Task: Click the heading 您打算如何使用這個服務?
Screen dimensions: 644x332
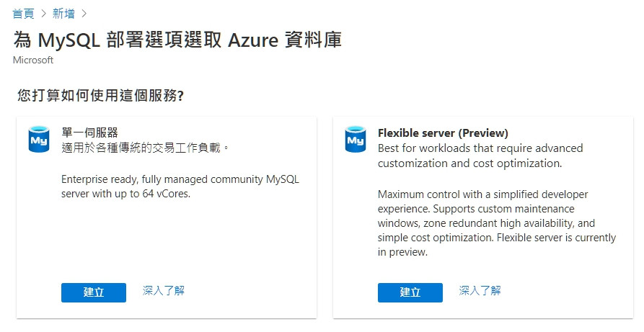Action: pos(100,96)
